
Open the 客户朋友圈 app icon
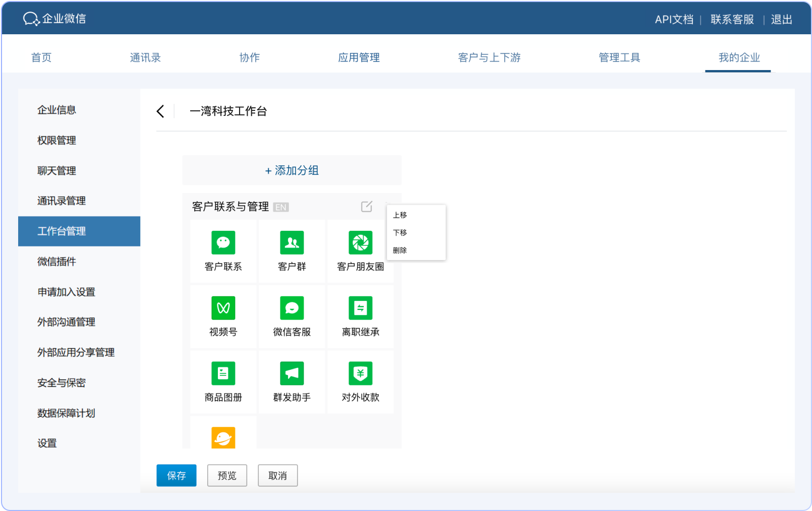361,243
